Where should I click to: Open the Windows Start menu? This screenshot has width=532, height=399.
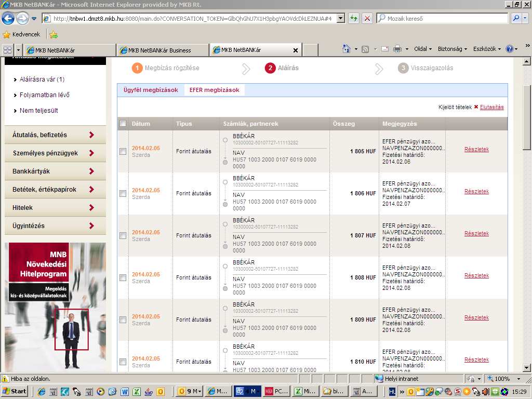[x=15, y=391]
